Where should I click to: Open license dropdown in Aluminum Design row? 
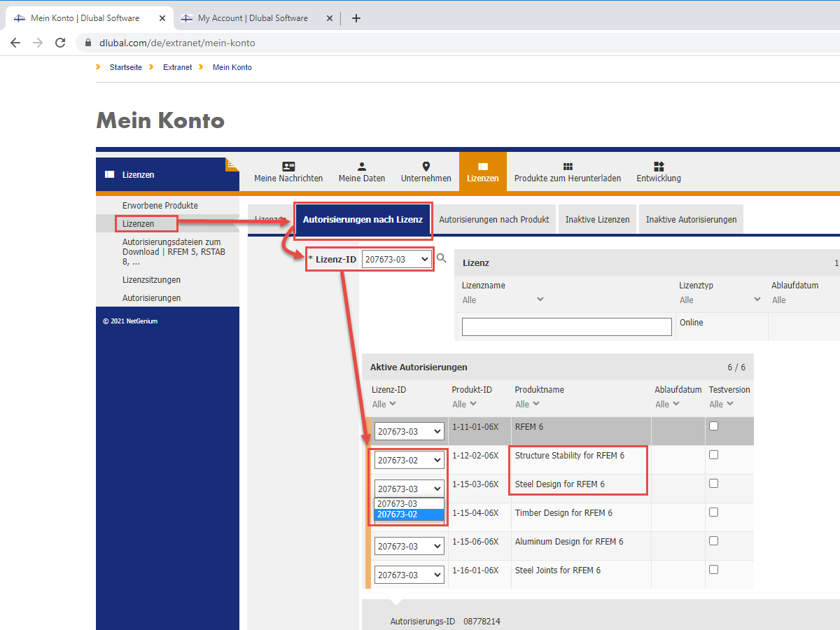point(409,546)
